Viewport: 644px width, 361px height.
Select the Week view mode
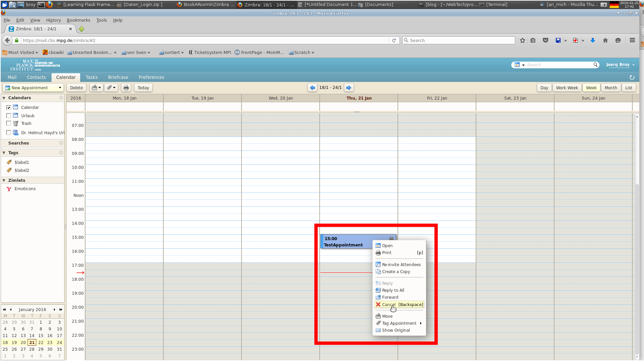point(591,88)
